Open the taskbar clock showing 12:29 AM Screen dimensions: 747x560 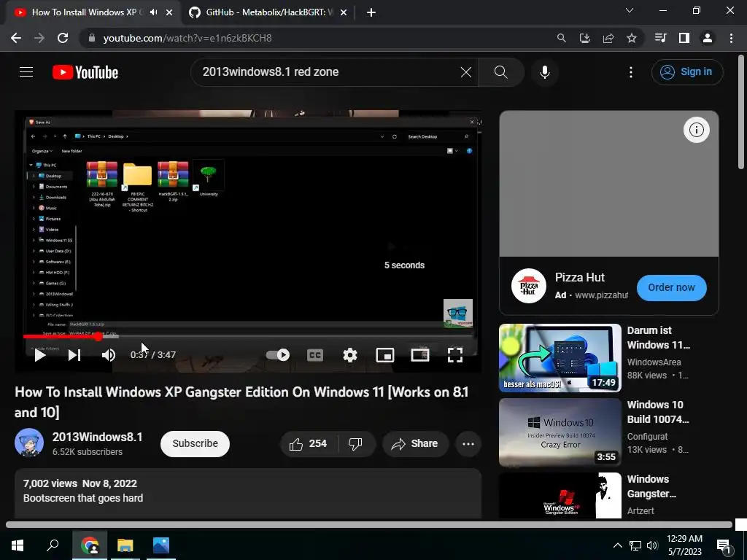pyautogui.click(x=684, y=545)
